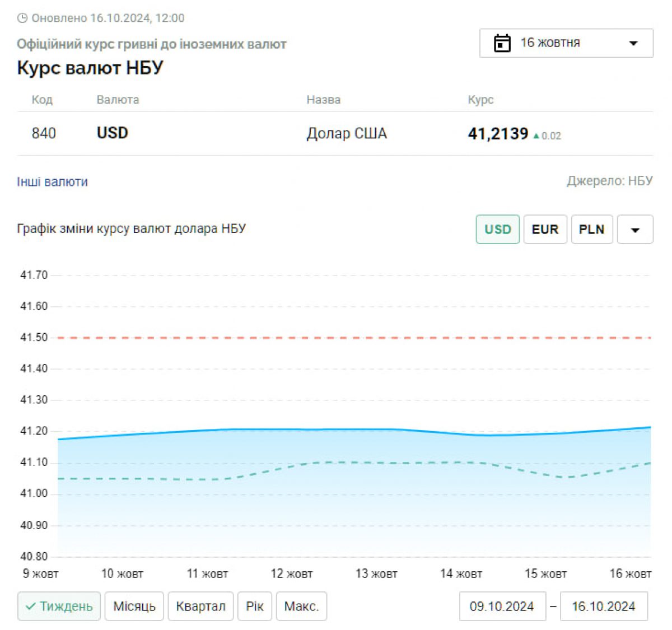
Task: Show the Квартал period chart
Action: [200, 606]
